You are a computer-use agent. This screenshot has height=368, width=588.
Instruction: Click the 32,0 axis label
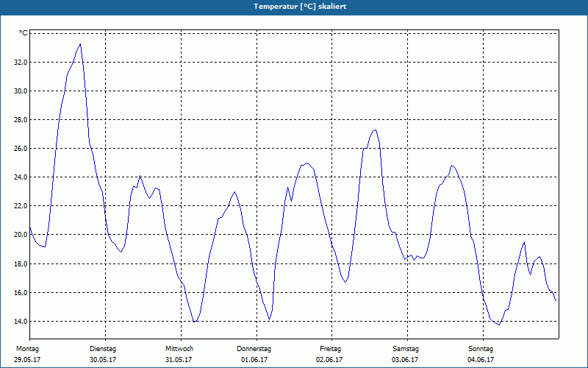tap(21, 63)
